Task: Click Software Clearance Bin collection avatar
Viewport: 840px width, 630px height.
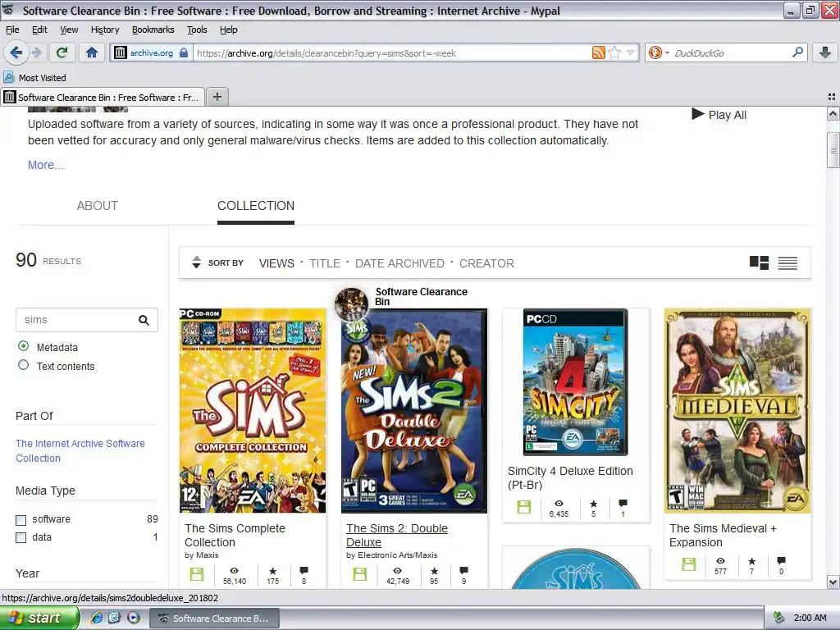Action: tap(351, 304)
